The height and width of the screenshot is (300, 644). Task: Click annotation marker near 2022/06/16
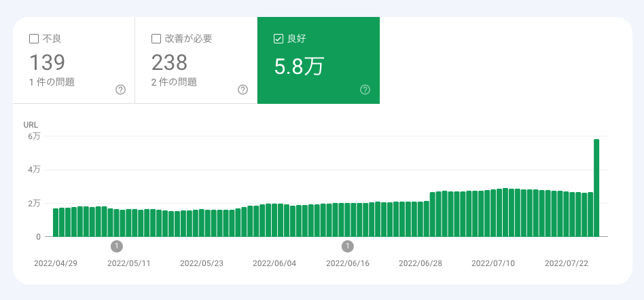[x=347, y=246]
